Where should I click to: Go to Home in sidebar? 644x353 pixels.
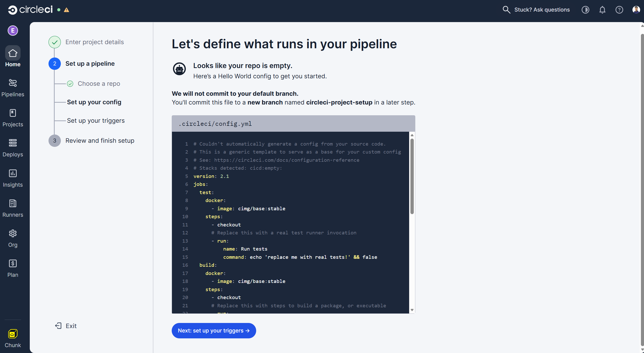pos(13,56)
